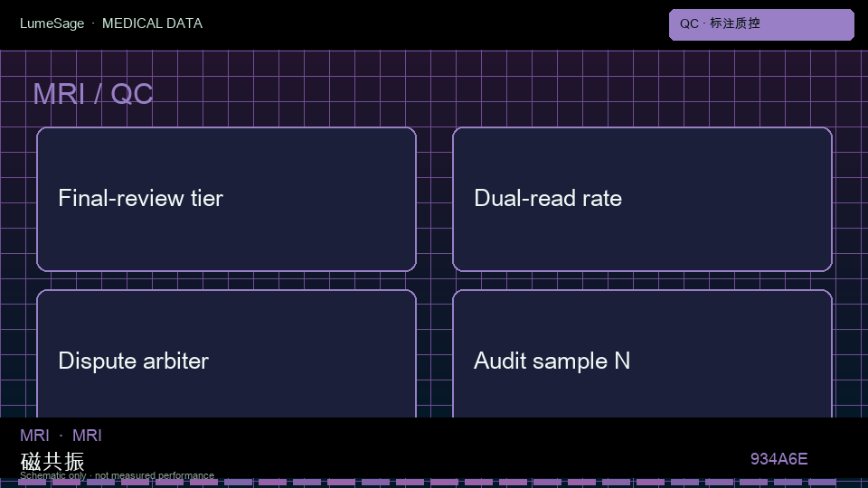Click the grid gap between Dual-read rate and Audit sample N
This screenshot has width=868, height=488.
[x=642, y=280]
